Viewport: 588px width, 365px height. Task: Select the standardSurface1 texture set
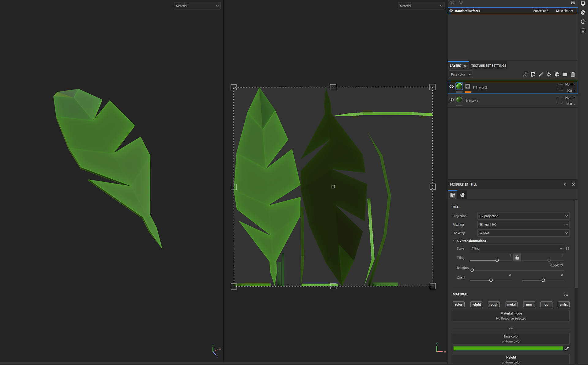(x=467, y=11)
